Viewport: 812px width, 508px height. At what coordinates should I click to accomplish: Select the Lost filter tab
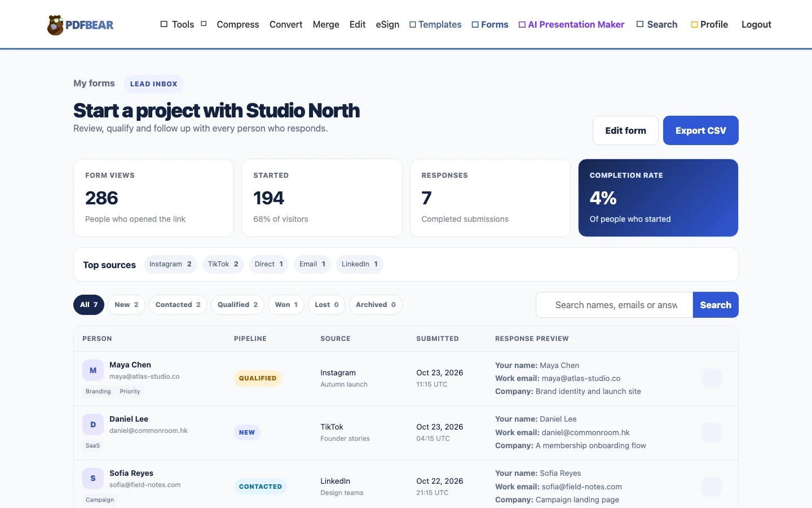pyautogui.click(x=327, y=305)
